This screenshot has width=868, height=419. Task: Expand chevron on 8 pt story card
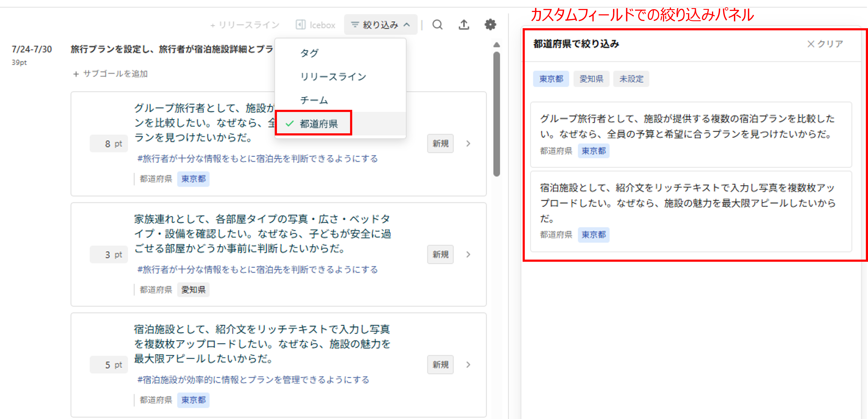point(468,144)
